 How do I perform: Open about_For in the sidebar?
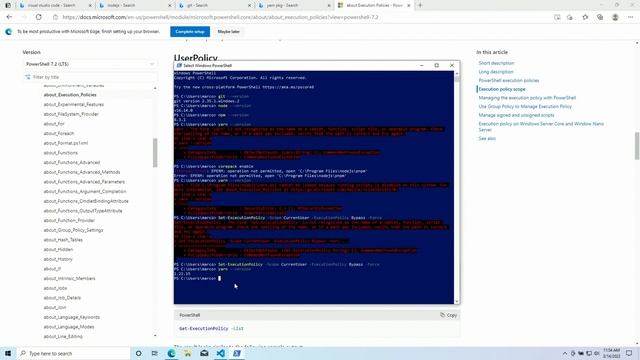point(54,124)
